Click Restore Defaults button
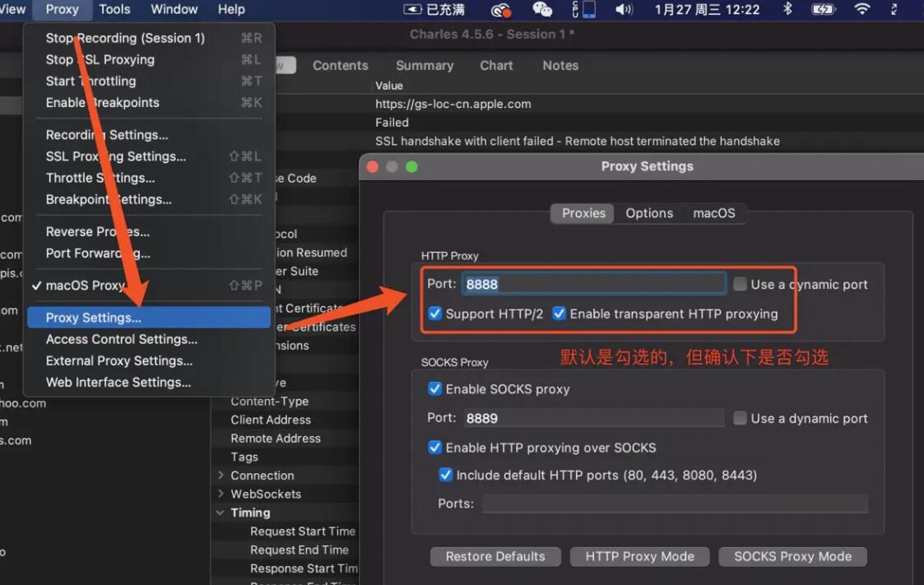Screen dimensions: 924x585 (495, 556)
